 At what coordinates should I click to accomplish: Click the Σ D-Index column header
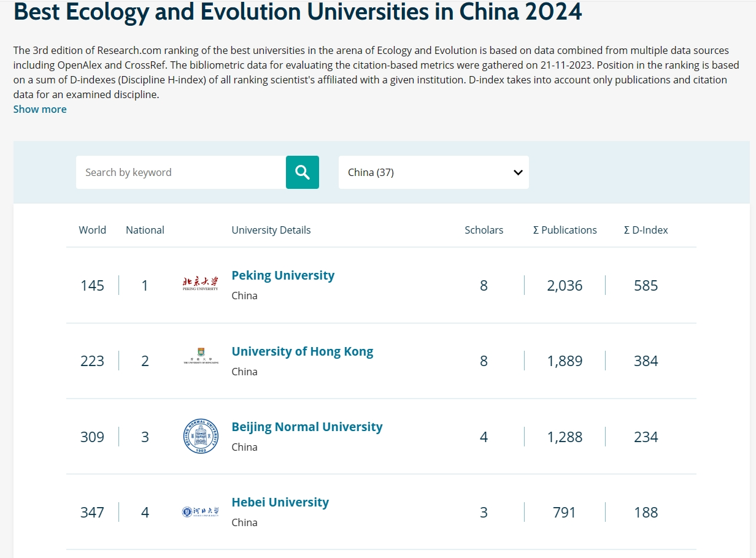tap(646, 230)
